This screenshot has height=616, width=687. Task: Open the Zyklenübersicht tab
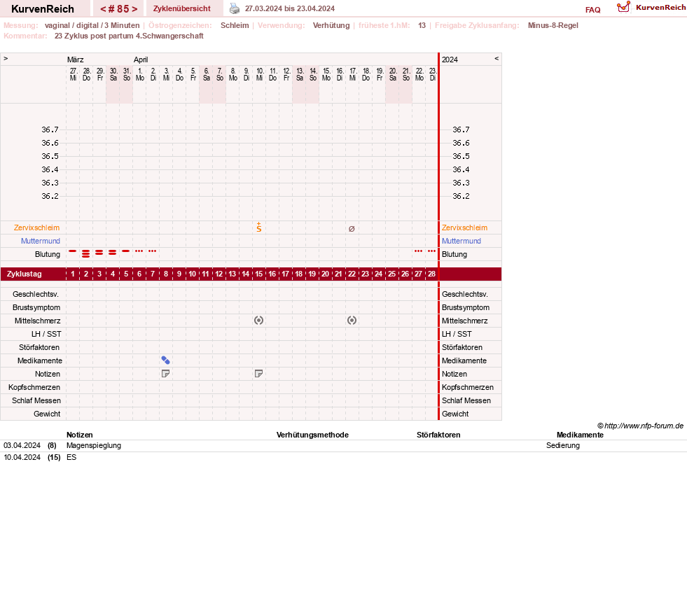coord(182,8)
